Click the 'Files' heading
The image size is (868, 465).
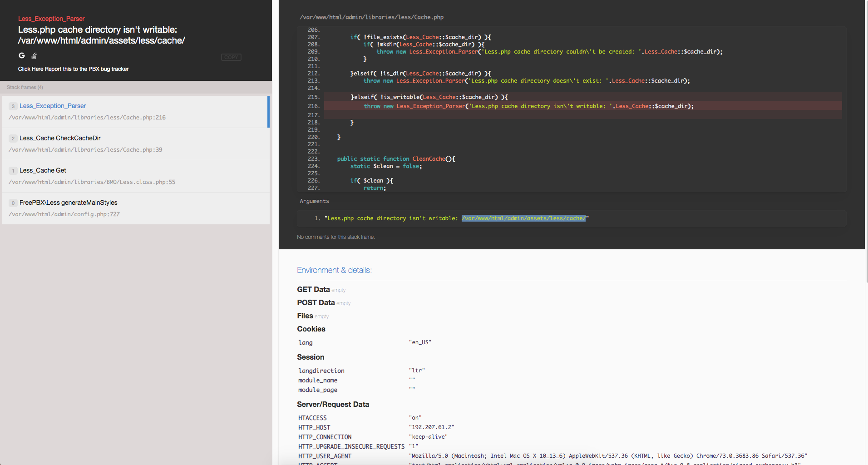pos(305,316)
